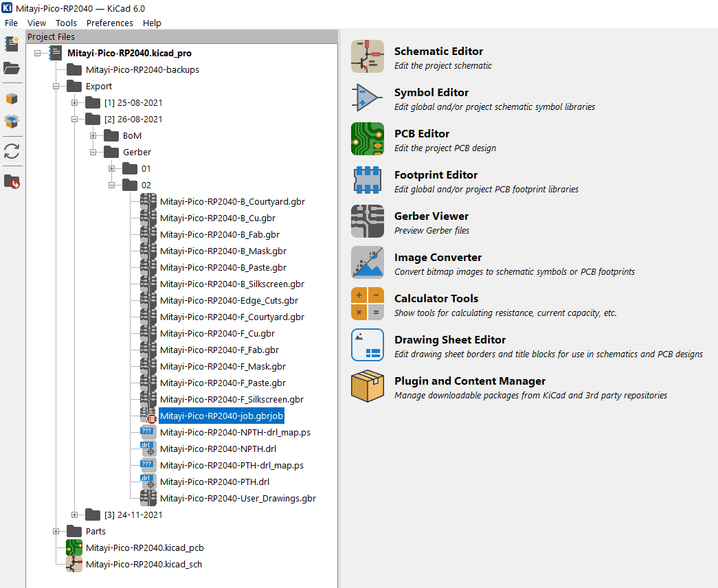Click the Gerber Viewer title text
718x588 pixels.
click(x=431, y=216)
